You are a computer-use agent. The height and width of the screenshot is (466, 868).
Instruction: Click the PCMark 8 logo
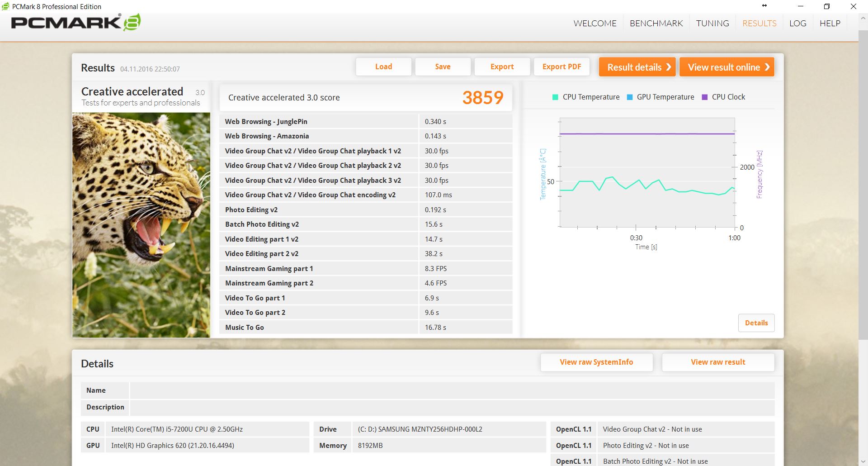[x=76, y=23]
